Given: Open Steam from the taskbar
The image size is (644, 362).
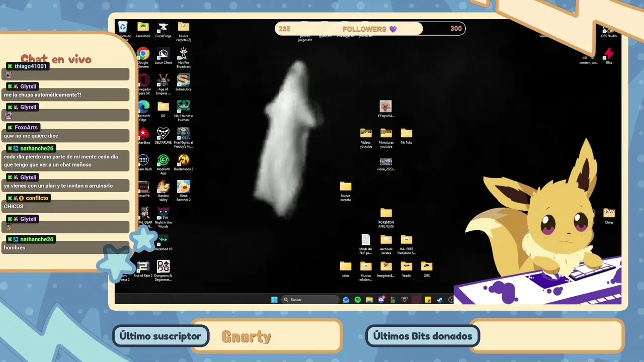Looking at the screenshot, I should coord(439,300).
